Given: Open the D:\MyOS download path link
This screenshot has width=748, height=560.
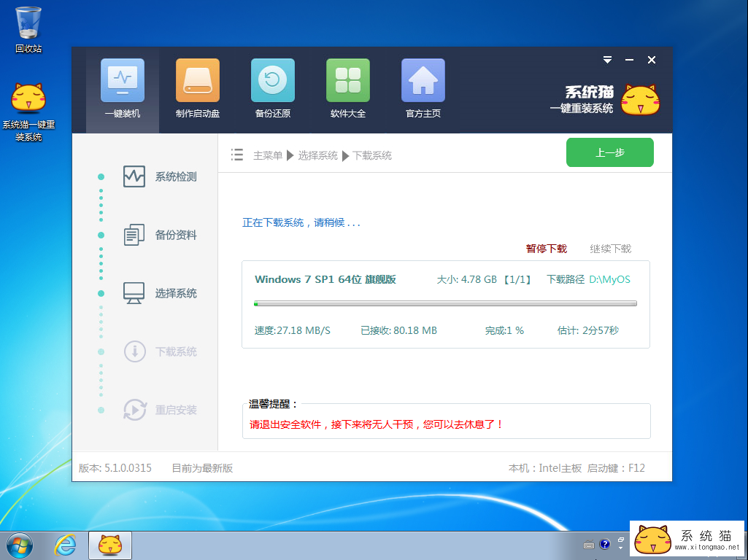Looking at the screenshot, I should [x=609, y=280].
